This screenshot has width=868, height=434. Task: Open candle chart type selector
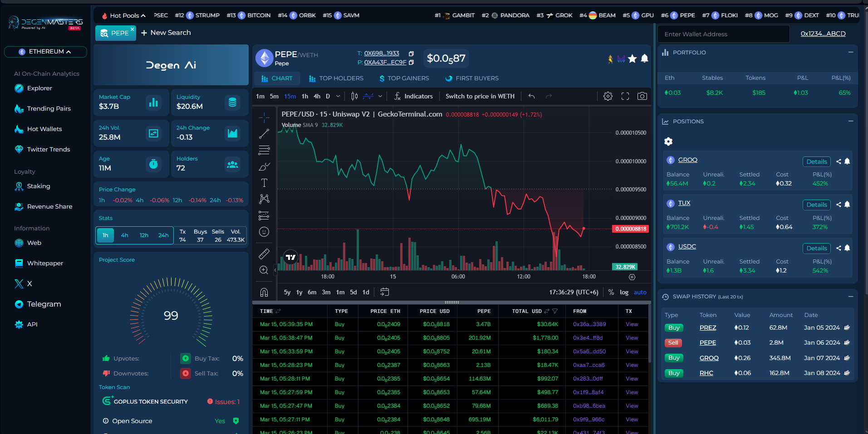pos(354,96)
